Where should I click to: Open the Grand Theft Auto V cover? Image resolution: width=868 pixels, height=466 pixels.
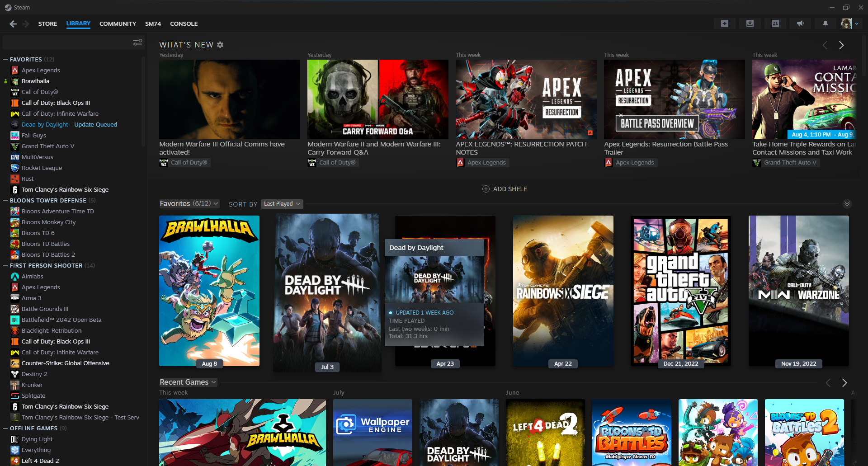point(681,291)
